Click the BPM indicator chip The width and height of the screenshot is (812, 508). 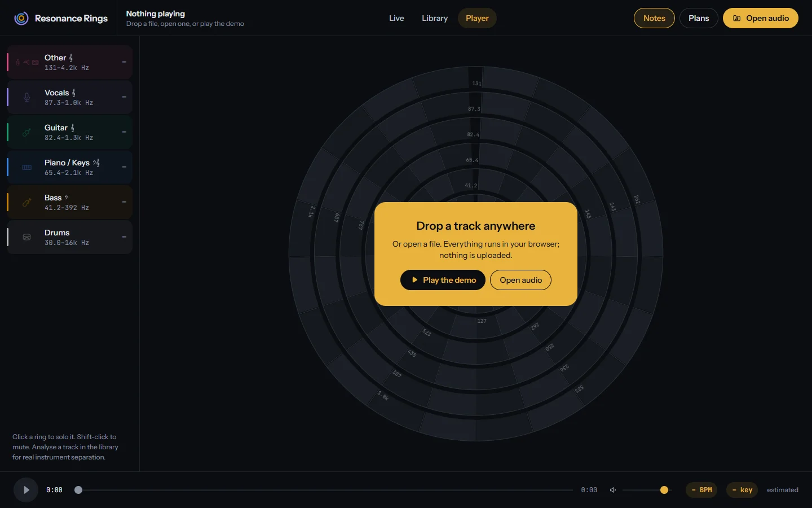[701, 490]
